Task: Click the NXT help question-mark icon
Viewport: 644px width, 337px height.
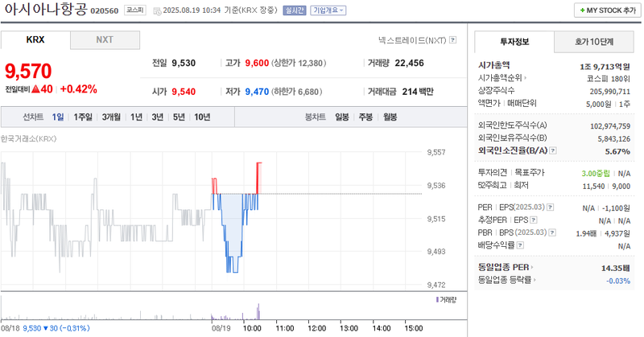Action: click(x=453, y=40)
